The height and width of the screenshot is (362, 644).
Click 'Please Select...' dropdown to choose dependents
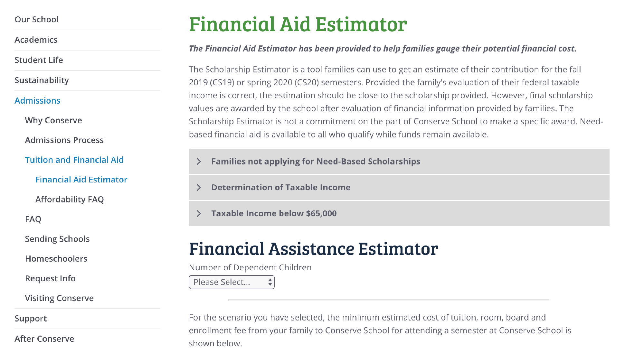click(231, 282)
